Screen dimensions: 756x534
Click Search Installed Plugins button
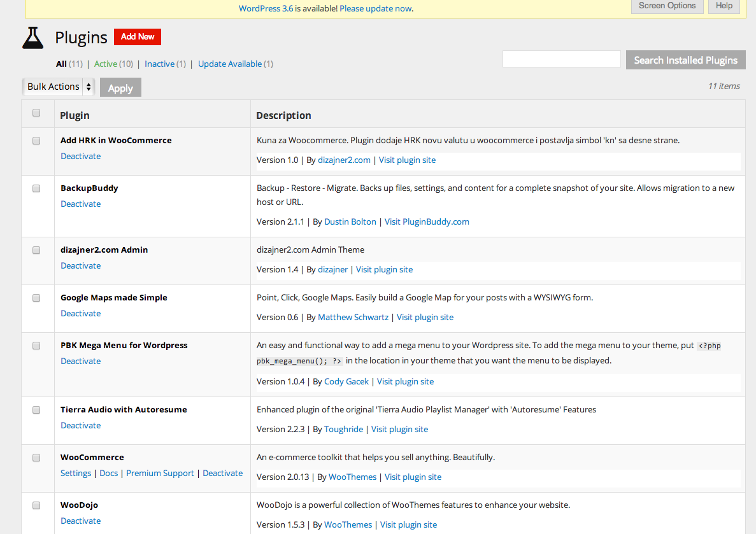[685, 60]
